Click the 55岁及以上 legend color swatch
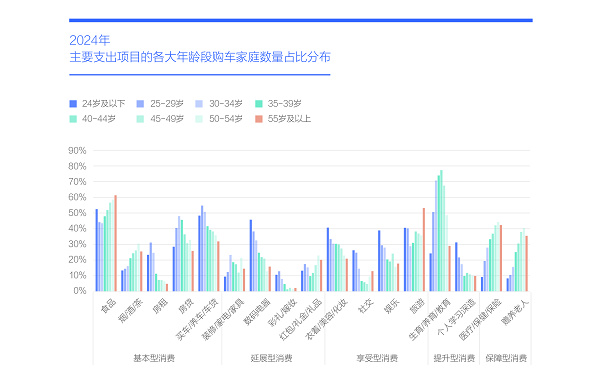Screen dimensions: 600x388 tap(259, 119)
